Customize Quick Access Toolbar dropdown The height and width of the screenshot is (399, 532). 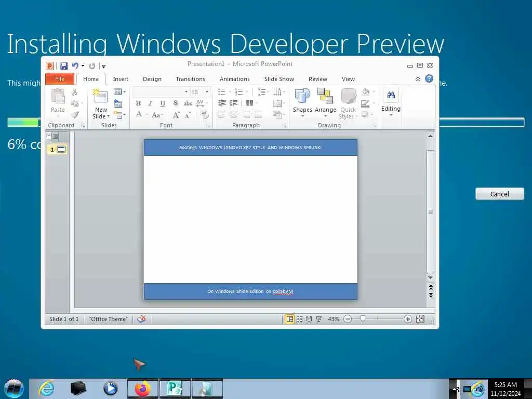(104, 66)
